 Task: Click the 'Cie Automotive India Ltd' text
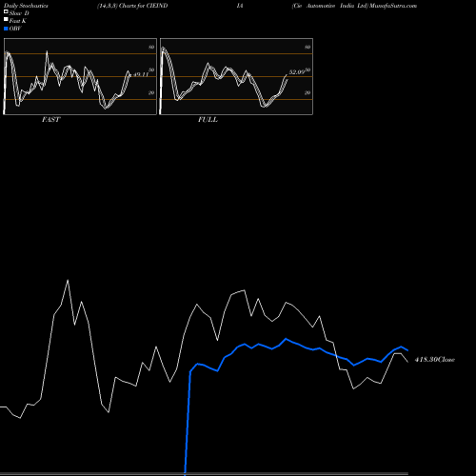330,6
